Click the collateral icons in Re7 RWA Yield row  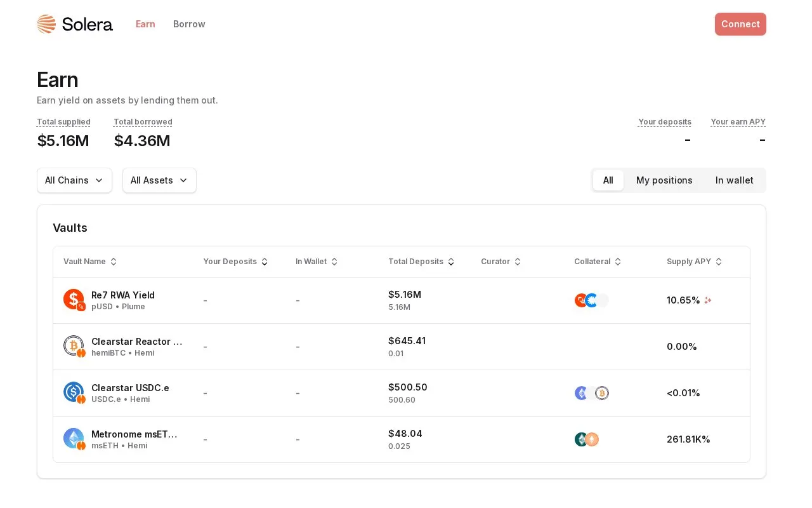coord(591,300)
